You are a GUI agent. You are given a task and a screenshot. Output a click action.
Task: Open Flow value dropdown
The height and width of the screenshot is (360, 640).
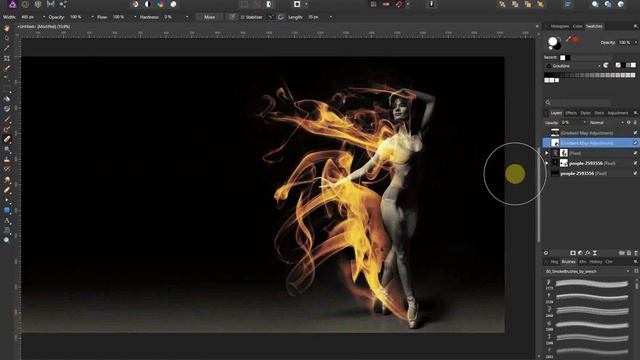click(135, 17)
